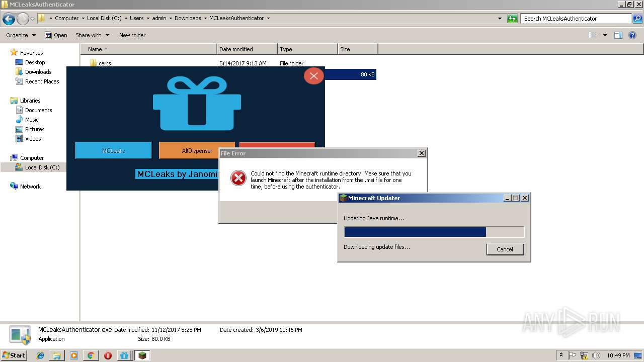The image size is (644, 362).
Task: Click the Java runtime update progress bar
Action: (x=434, y=232)
